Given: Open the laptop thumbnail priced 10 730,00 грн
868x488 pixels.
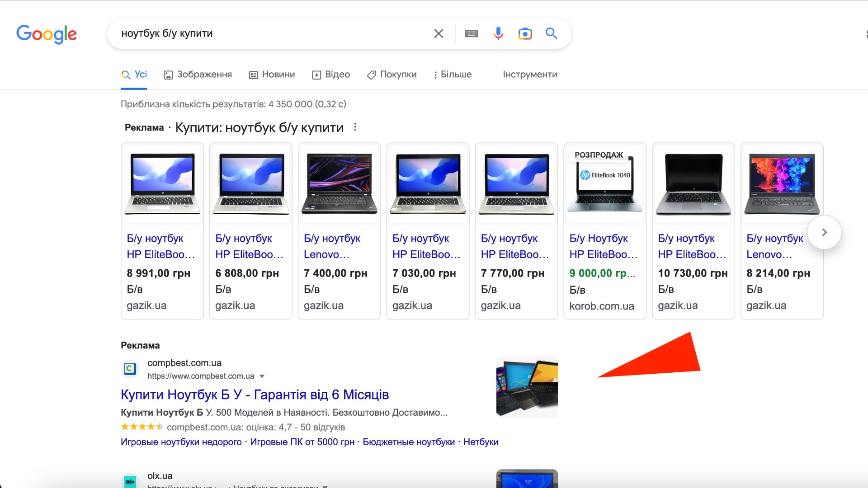Looking at the screenshot, I should pyautogui.click(x=694, y=184).
